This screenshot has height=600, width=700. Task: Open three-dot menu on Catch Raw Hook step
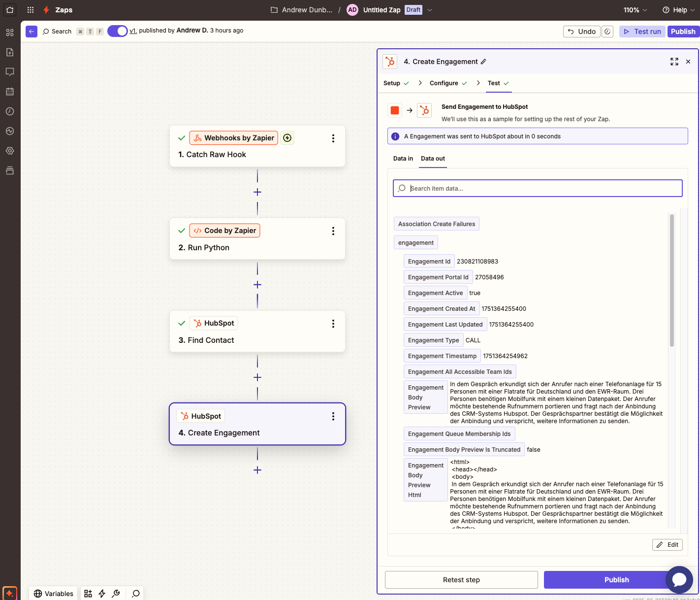tap(333, 138)
